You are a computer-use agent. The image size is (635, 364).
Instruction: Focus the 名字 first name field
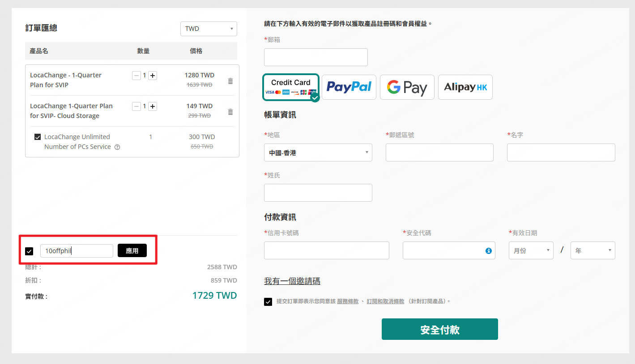click(561, 152)
